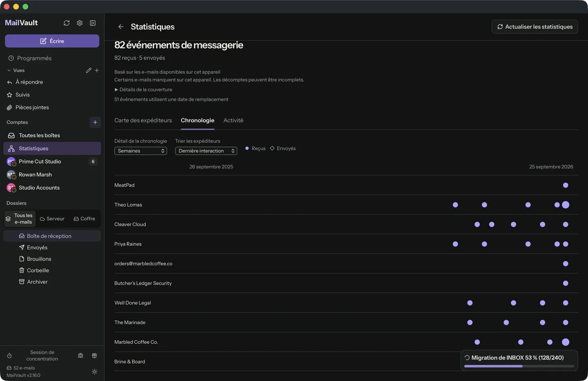Add a new view with Vues plus icon

pos(97,70)
